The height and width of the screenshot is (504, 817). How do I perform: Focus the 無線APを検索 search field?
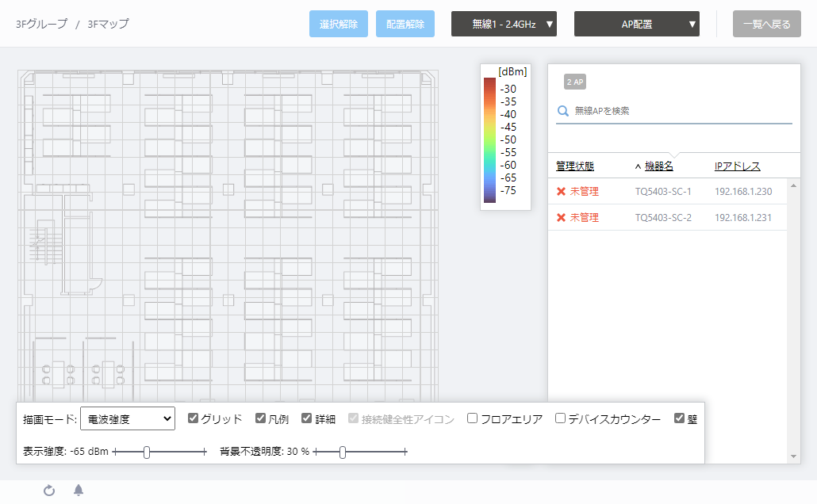pos(674,111)
